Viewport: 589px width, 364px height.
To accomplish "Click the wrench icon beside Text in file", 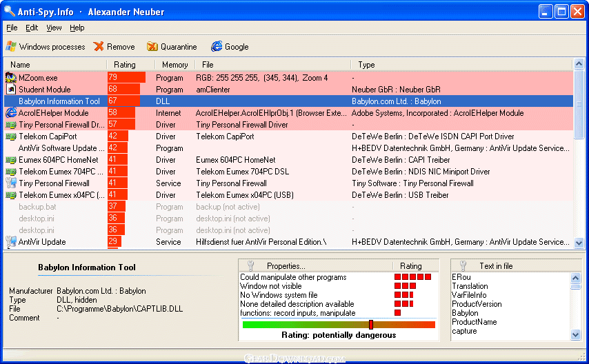I will (x=463, y=266).
